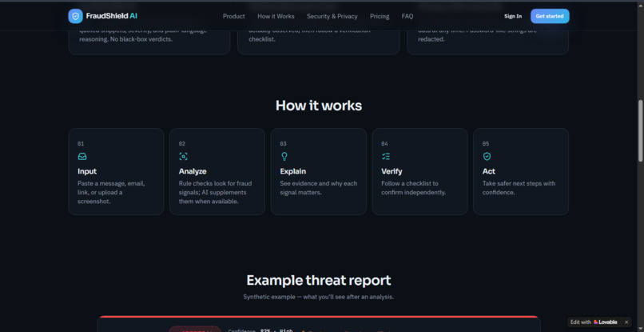Click 'Paste a message, email, link' description
Image resolution: width=644 pixels, height=332 pixels.
[x=111, y=192]
